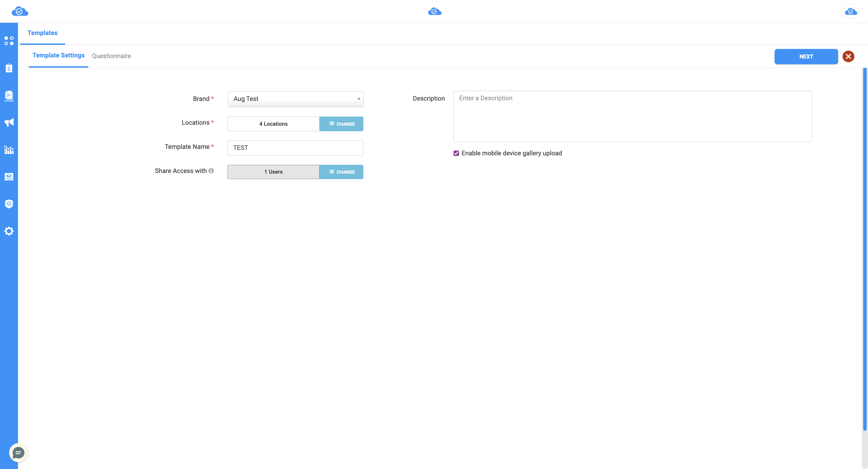The width and height of the screenshot is (868, 469).
Task: Click CHANGE button for Locations
Action: point(341,124)
